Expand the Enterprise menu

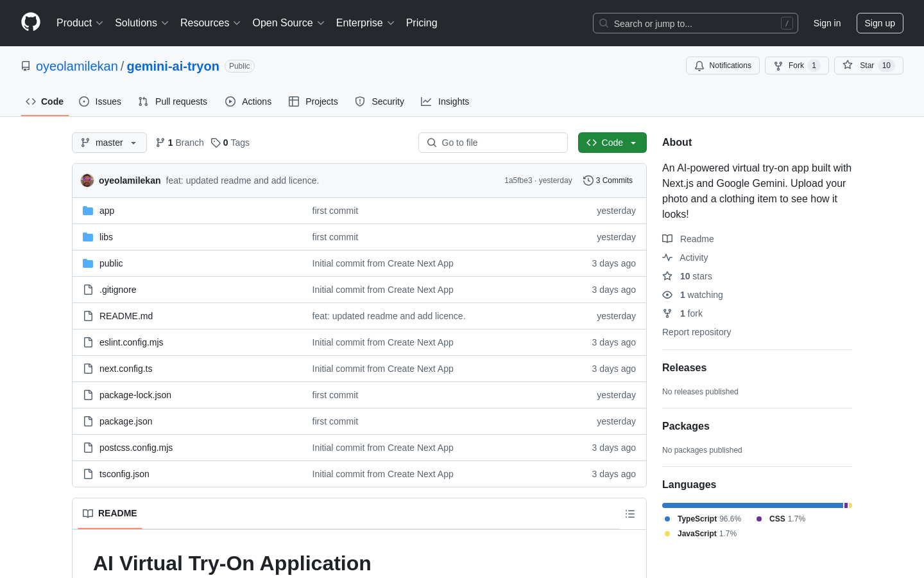[x=365, y=22]
